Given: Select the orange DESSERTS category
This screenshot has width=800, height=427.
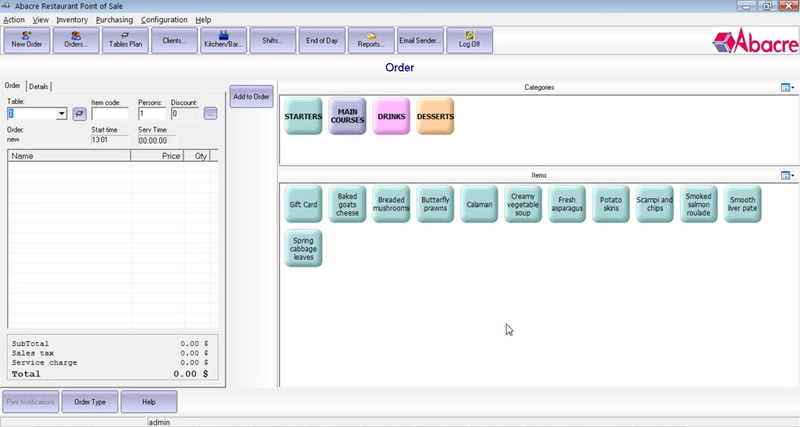Looking at the screenshot, I should pyautogui.click(x=435, y=117).
